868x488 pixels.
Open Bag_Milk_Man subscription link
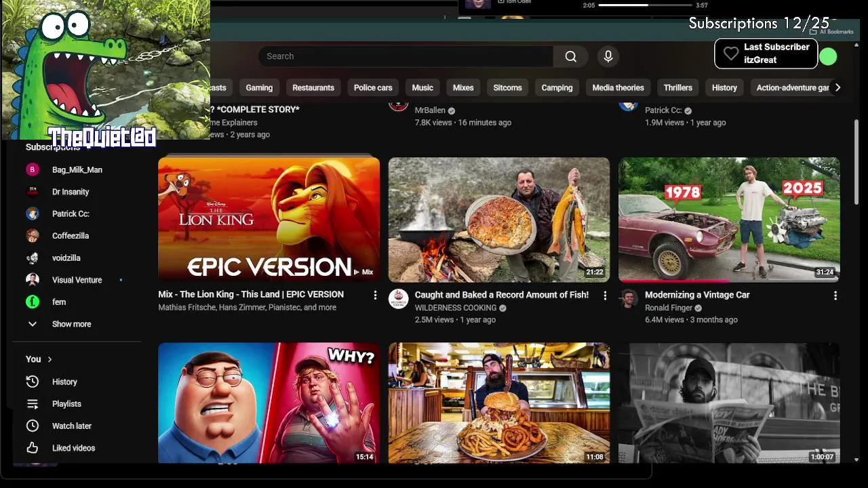coord(77,170)
